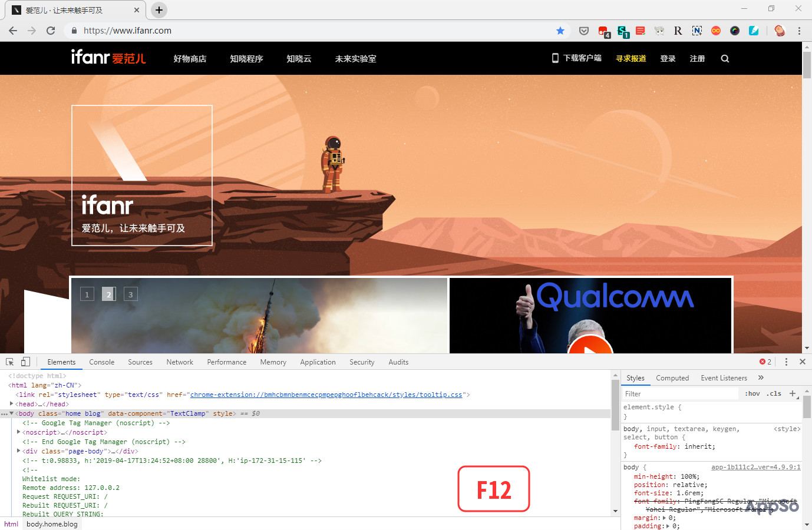Toggle the device emulation toolbar
The image size is (812, 530).
[x=25, y=361]
